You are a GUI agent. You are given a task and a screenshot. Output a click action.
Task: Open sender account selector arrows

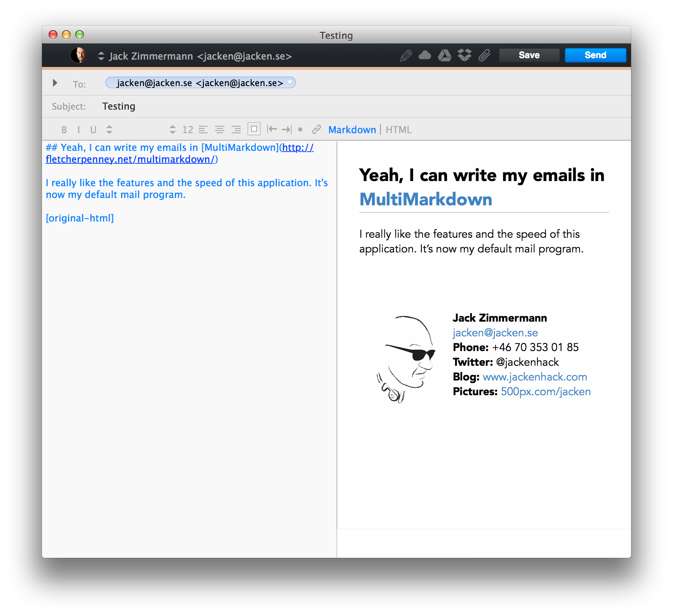tap(101, 56)
